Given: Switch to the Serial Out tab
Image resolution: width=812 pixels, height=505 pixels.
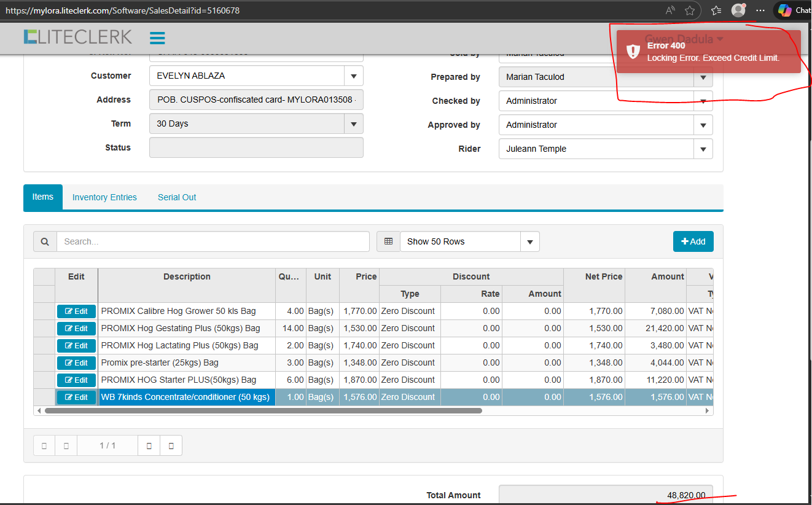Looking at the screenshot, I should coord(177,197).
